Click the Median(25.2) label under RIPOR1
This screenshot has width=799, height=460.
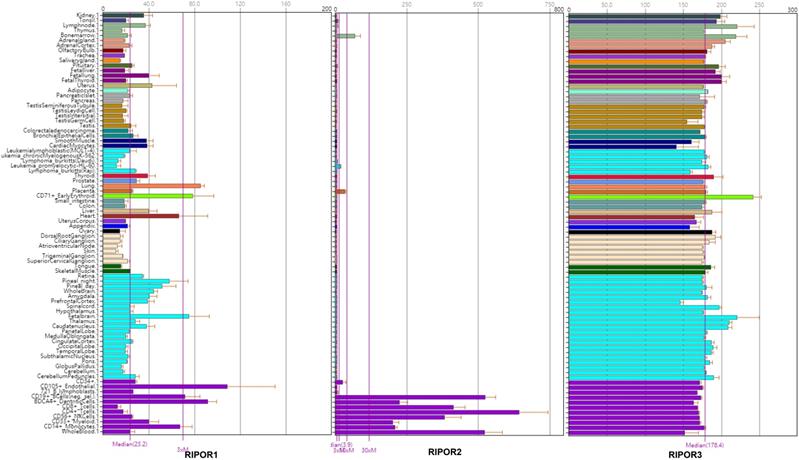130,444
